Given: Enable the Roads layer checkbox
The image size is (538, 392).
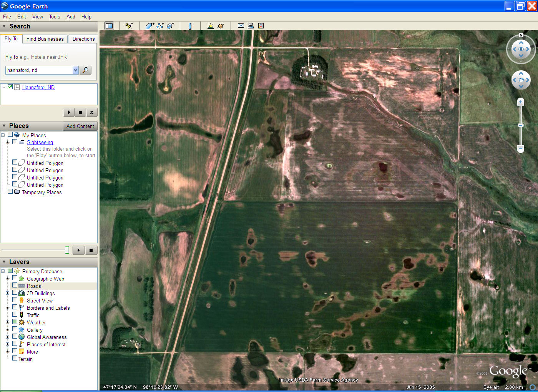Looking at the screenshot, I should (15, 286).
